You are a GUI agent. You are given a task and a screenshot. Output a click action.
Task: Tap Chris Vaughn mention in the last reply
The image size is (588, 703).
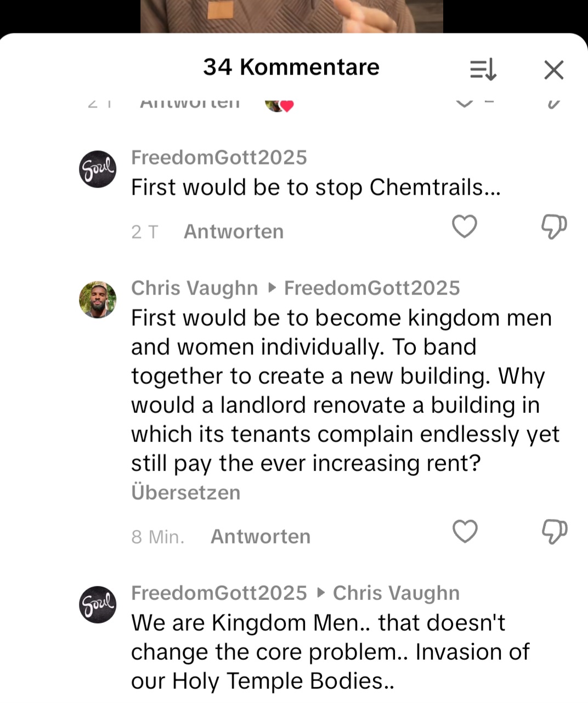click(x=396, y=593)
